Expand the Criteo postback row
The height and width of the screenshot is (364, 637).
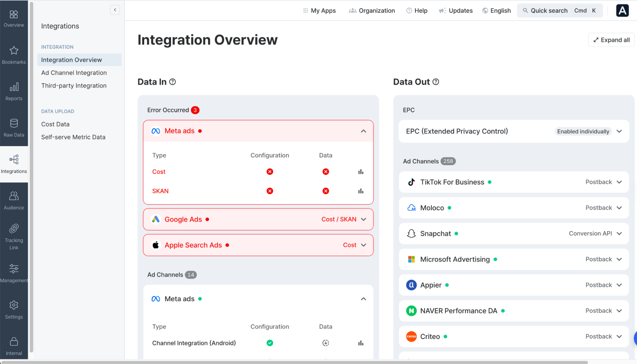coord(619,337)
